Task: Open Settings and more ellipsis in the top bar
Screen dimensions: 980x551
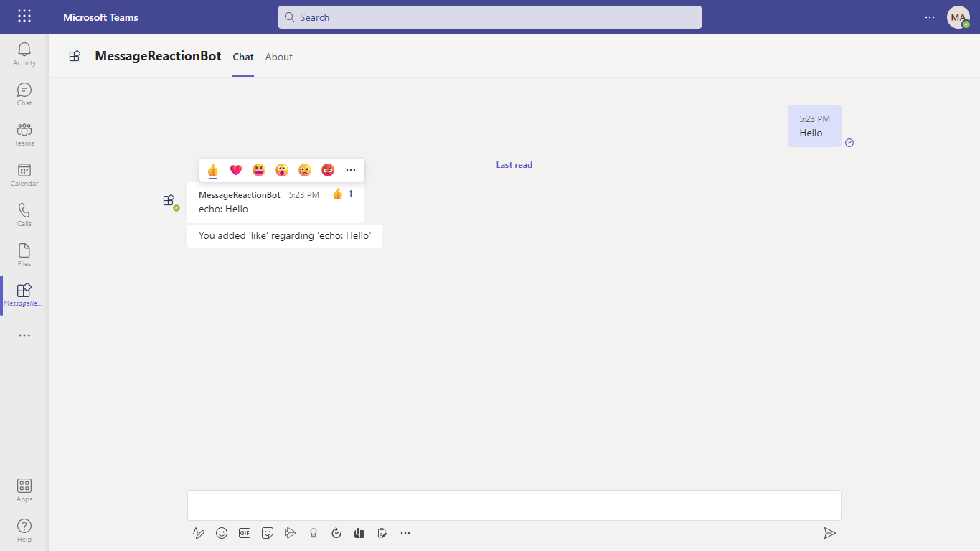Action: click(x=930, y=17)
